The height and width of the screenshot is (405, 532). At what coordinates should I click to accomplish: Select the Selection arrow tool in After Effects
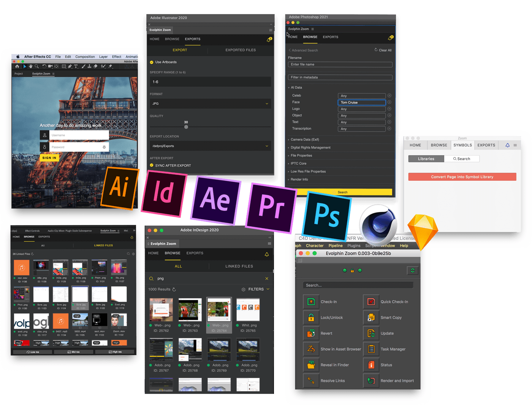(25, 67)
